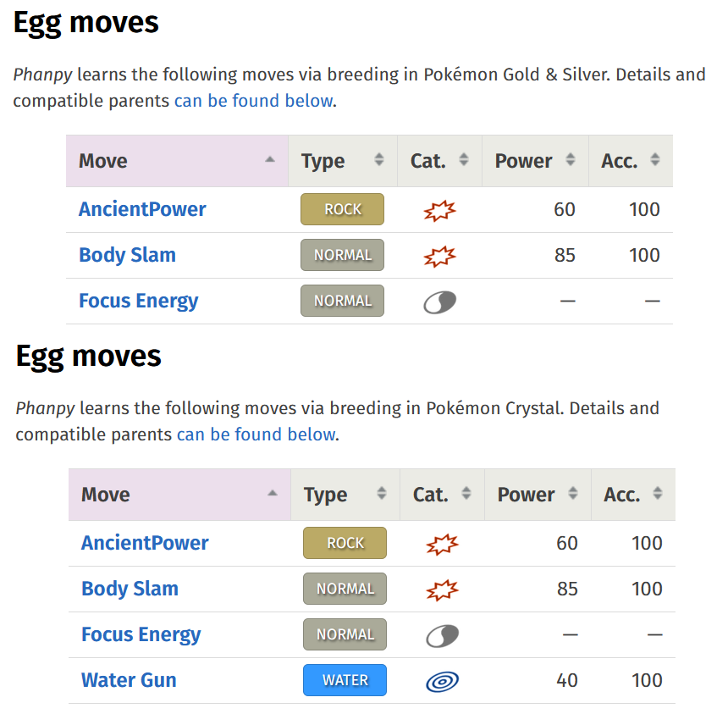728x725 pixels.
Task: Click ROCK type badge in Gold & Silver table
Action: click(342, 209)
